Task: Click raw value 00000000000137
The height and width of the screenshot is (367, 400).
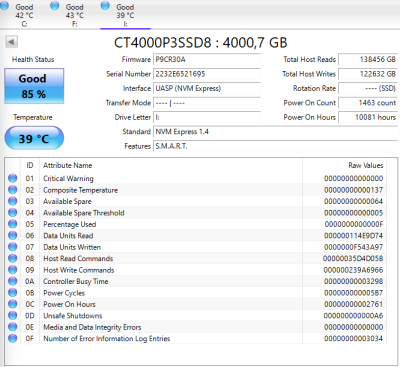Action: pyautogui.click(x=354, y=190)
